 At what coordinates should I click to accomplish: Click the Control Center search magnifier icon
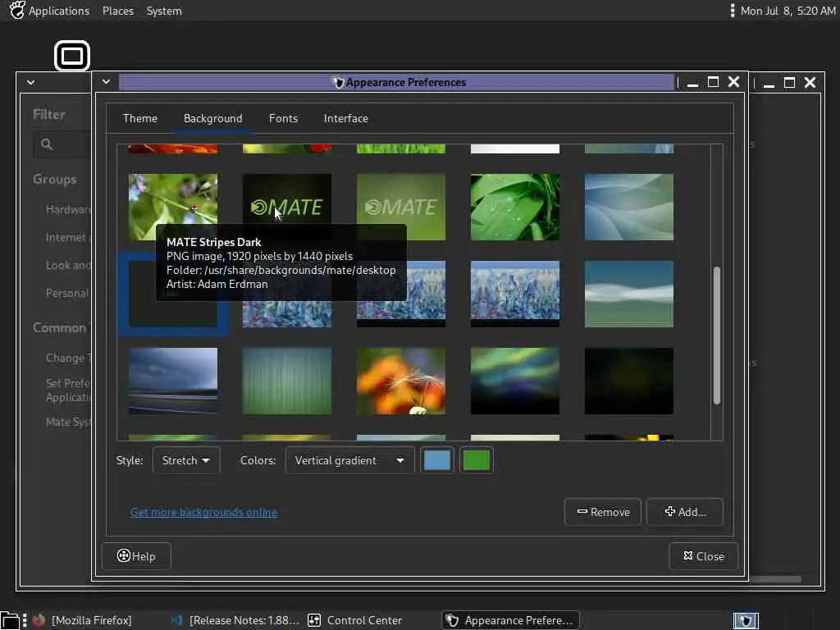point(47,144)
